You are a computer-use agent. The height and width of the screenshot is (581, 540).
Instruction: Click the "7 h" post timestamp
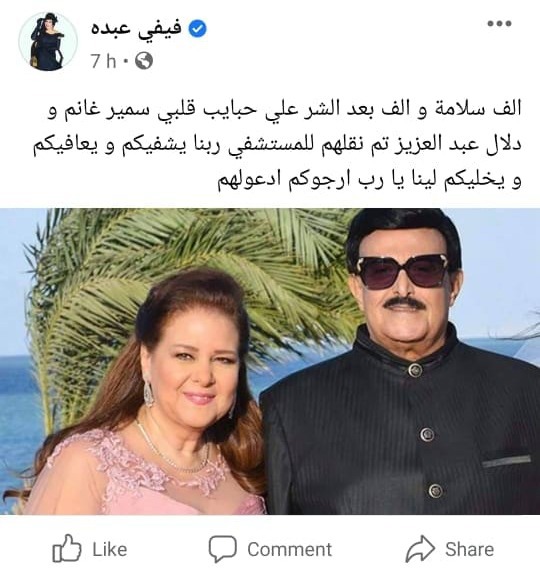coord(104,61)
